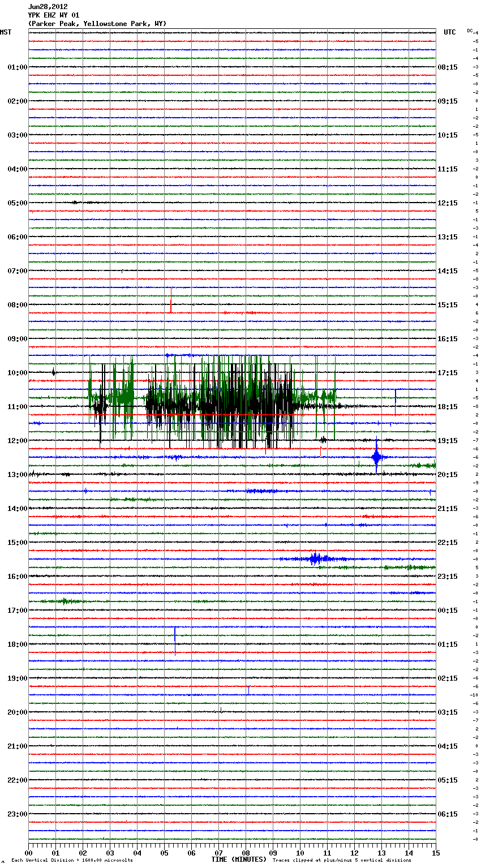Click the "03:15" UTC time label
Image resolution: width=481 pixels, height=868 pixels.
(x=448, y=712)
